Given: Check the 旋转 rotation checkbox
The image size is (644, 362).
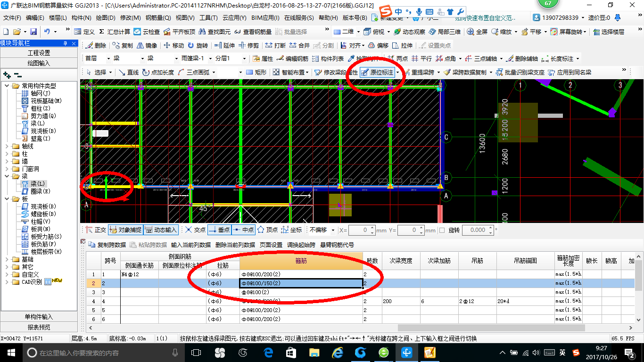Looking at the screenshot, I should pos(442,230).
